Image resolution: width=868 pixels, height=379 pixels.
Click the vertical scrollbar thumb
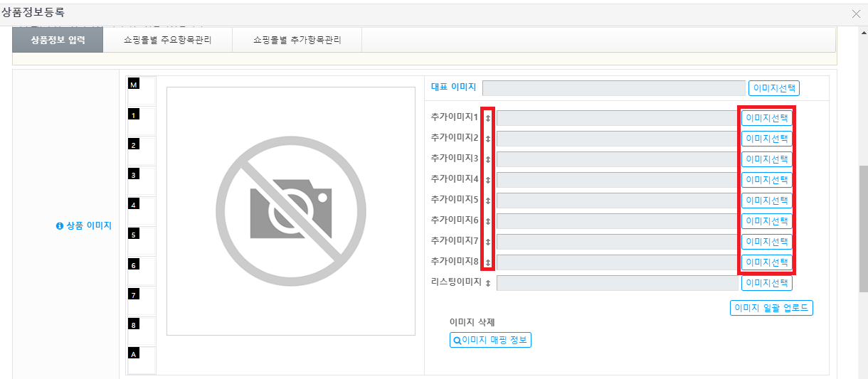(x=863, y=228)
